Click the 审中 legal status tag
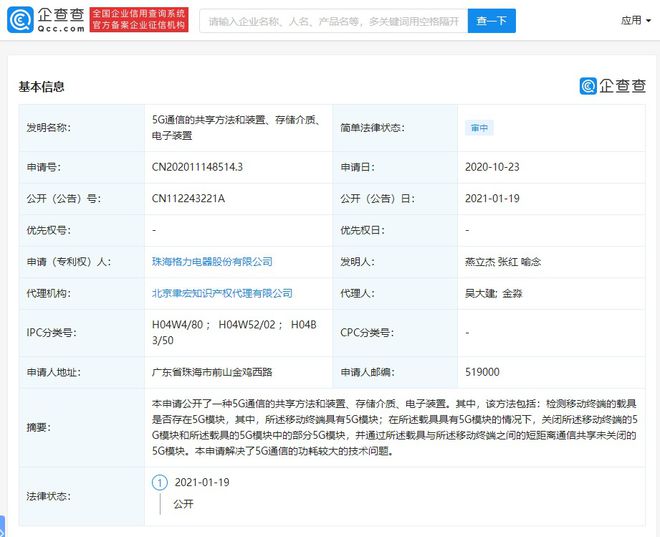Viewport: 660px width, 537px height. [x=480, y=128]
